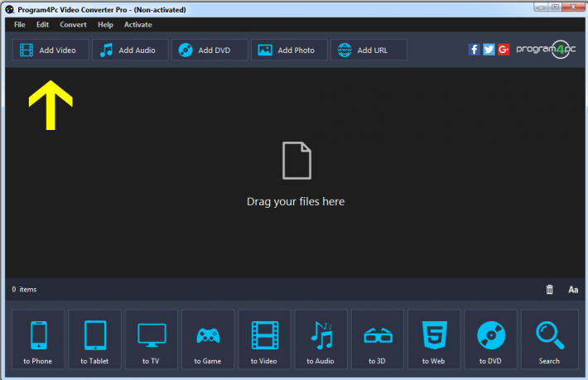Image resolution: width=588 pixels, height=380 pixels.
Task: Add a web video via Add URL
Action: [x=369, y=50]
